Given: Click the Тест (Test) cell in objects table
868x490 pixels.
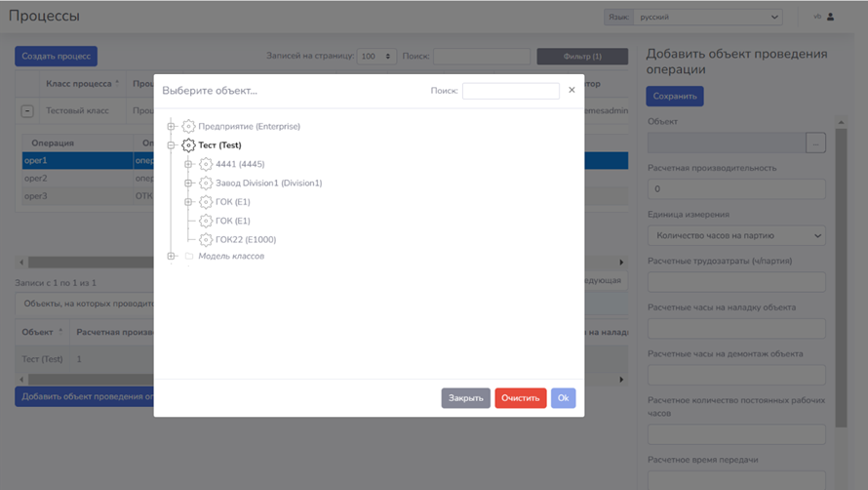Looking at the screenshot, I should coord(42,359).
